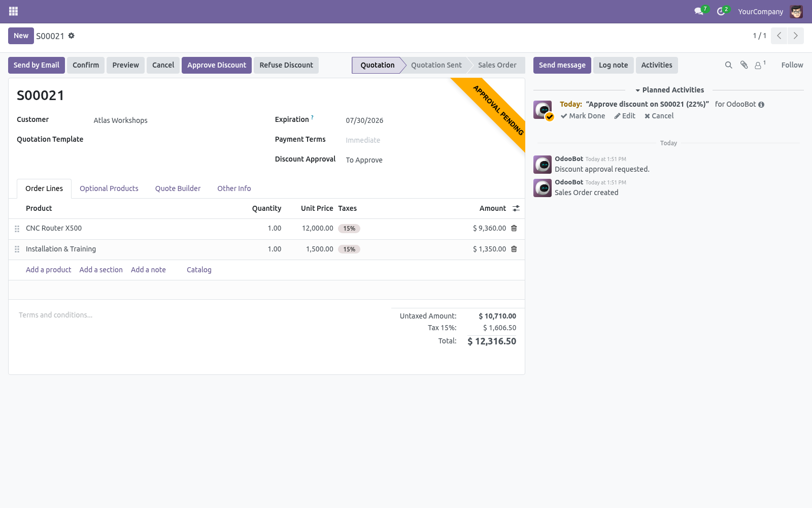The width and height of the screenshot is (812, 508).
Task: Delete the Installation & Training line
Action: [514, 249]
